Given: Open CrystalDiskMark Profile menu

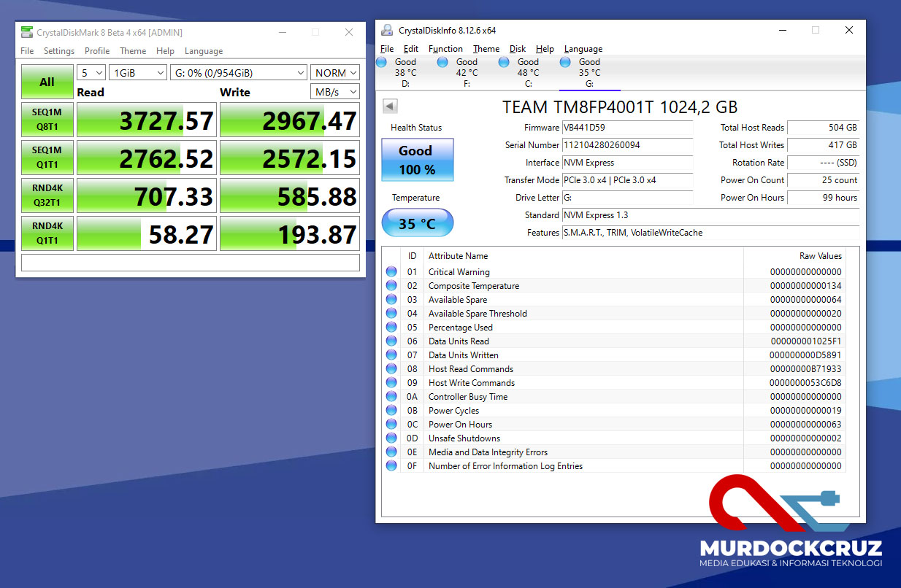Looking at the screenshot, I should pyautogui.click(x=97, y=51).
